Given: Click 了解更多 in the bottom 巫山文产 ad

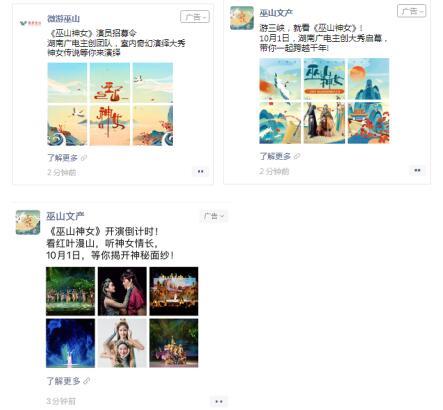Looking at the screenshot, I should click(63, 381).
